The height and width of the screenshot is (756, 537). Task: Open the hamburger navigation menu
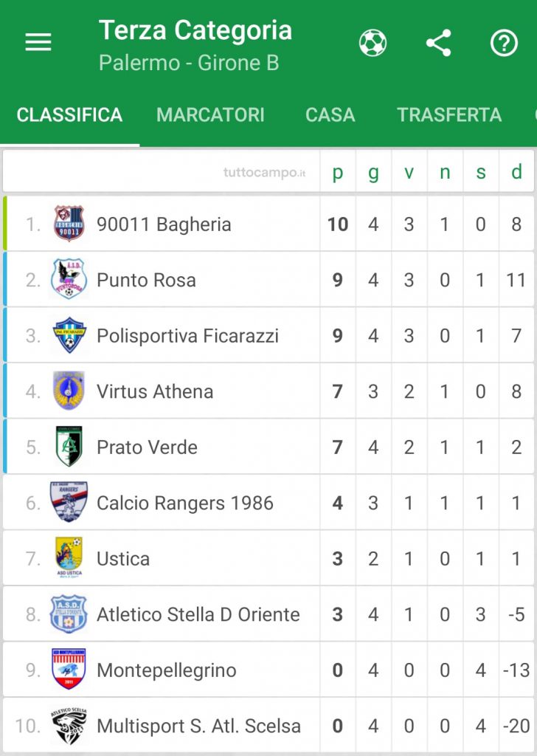(38, 42)
